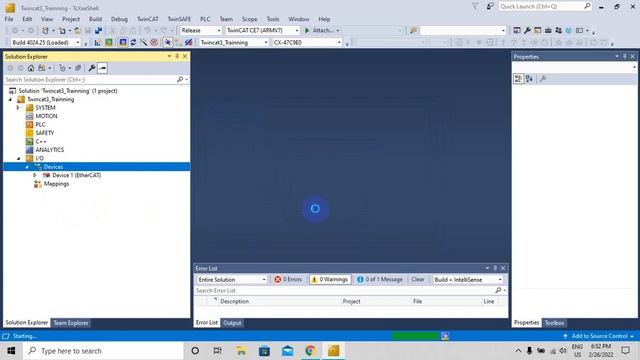Collapse the I/O tree node
640x360 pixels.
point(18,158)
